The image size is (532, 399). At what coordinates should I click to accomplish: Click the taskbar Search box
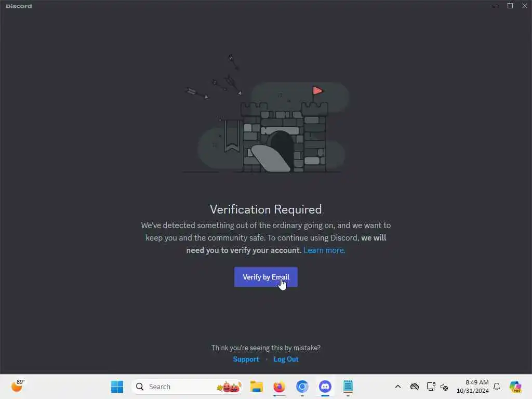click(x=187, y=387)
